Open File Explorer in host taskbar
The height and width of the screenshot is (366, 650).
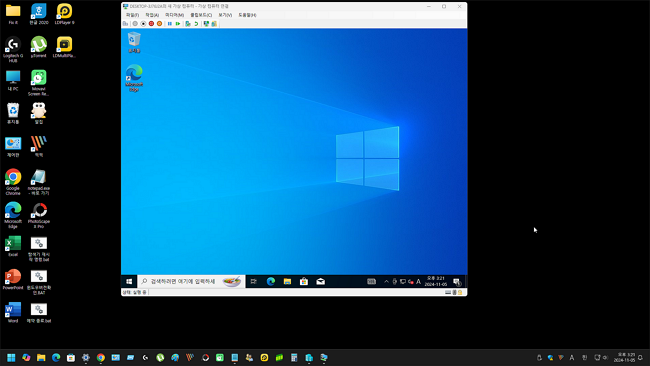pos(41,357)
